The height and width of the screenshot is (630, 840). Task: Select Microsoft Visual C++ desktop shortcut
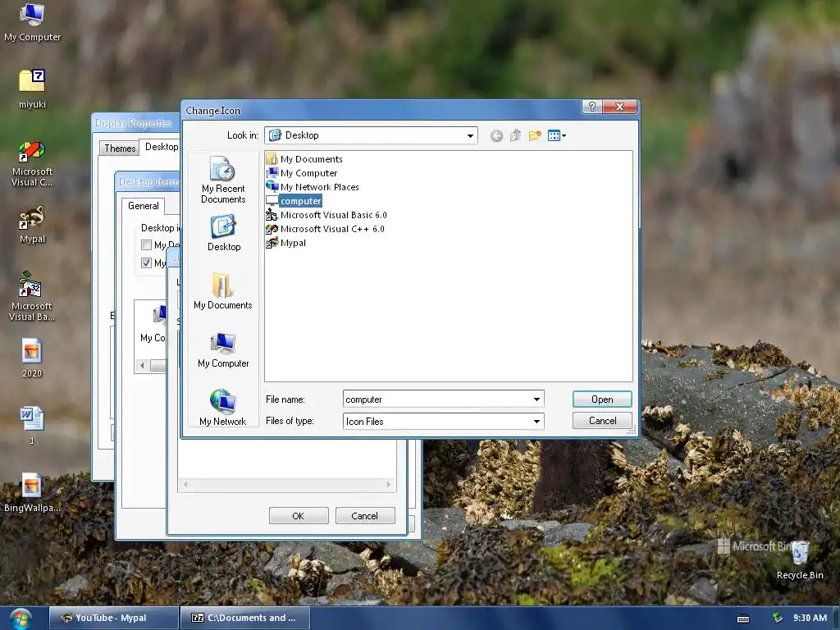[x=32, y=164]
